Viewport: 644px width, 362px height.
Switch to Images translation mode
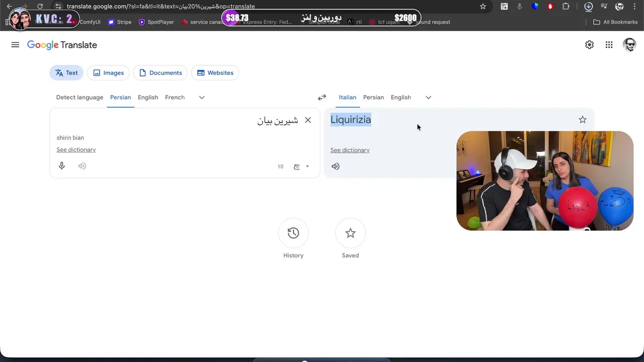pyautogui.click(x=108, y=73)
